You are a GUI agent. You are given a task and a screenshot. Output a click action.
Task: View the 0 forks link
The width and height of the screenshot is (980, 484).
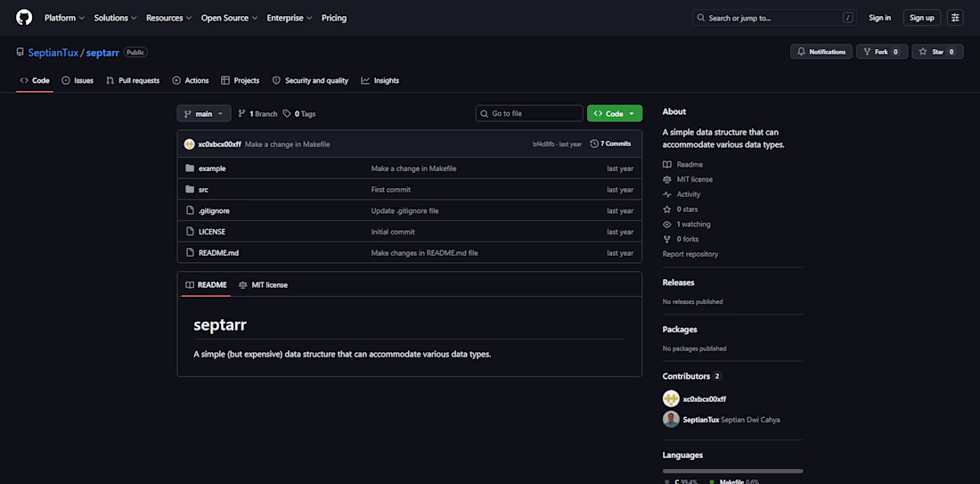(681, 240)
